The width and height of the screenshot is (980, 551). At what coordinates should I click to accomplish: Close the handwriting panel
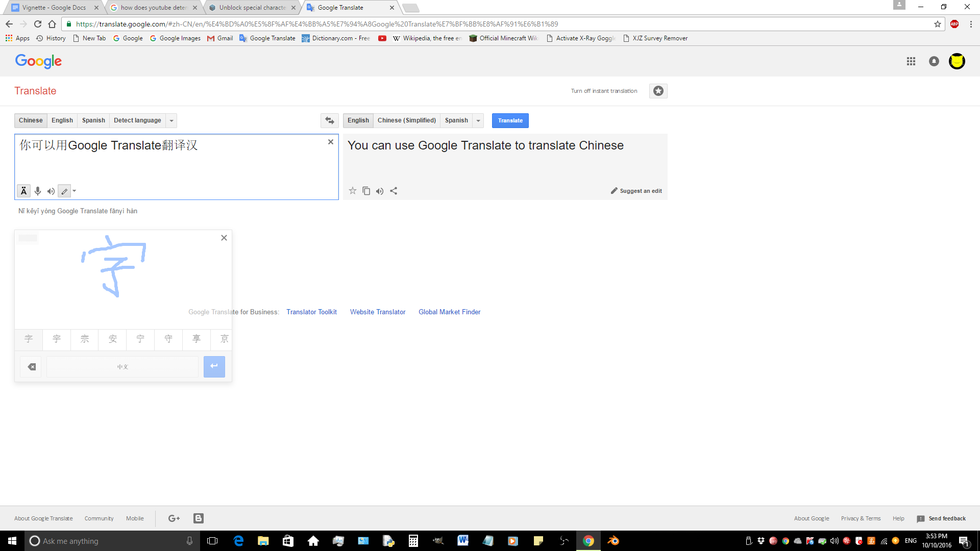(224, 238)
